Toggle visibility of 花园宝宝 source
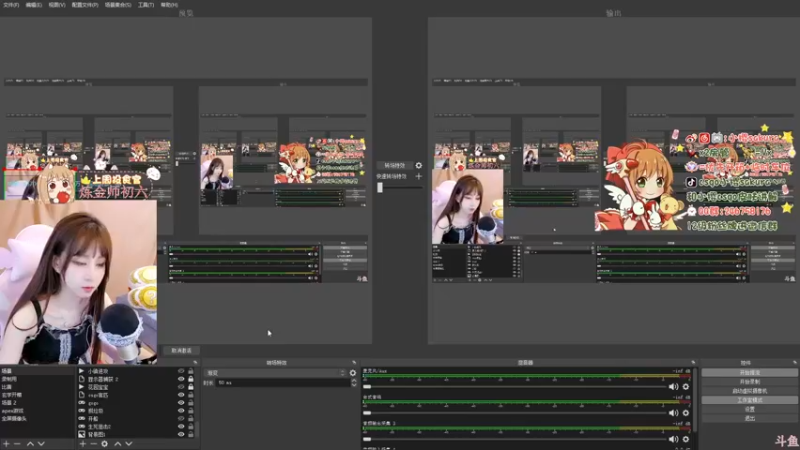The width and height of the screenshot is (800, 450). 181,387
